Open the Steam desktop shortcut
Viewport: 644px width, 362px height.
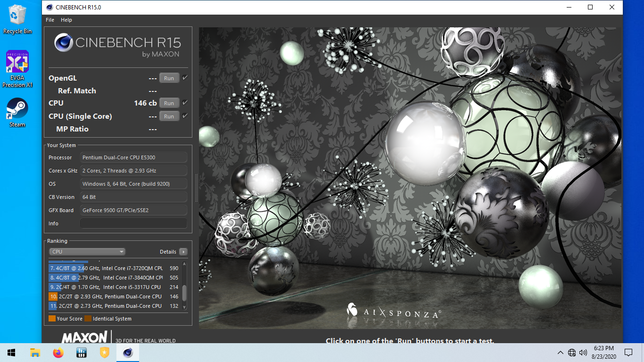point(17,113)
